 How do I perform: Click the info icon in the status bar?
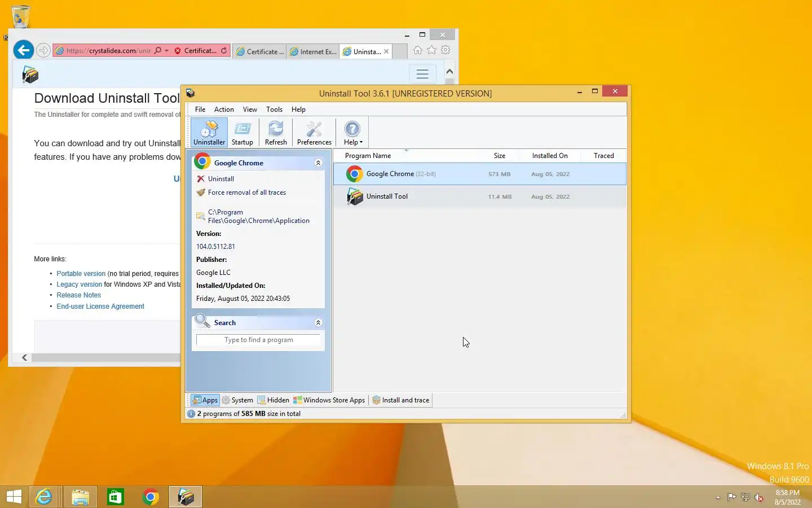(191, 414)
